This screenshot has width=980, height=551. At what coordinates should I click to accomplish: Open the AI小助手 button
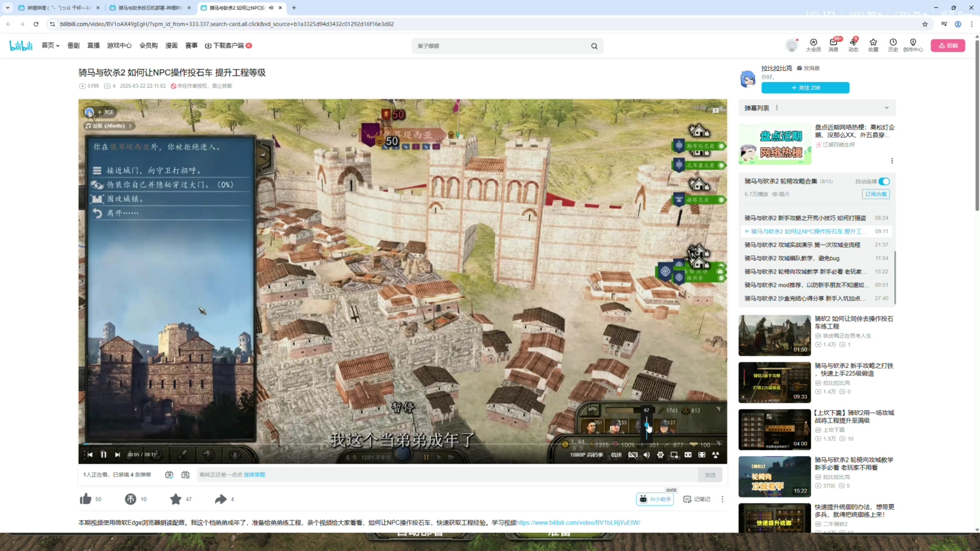(x=655, y=499)
